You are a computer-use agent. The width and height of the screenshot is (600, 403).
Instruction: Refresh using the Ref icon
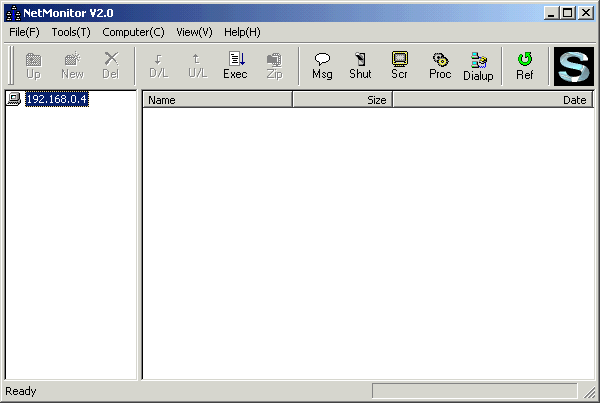[x=524, y=66]
